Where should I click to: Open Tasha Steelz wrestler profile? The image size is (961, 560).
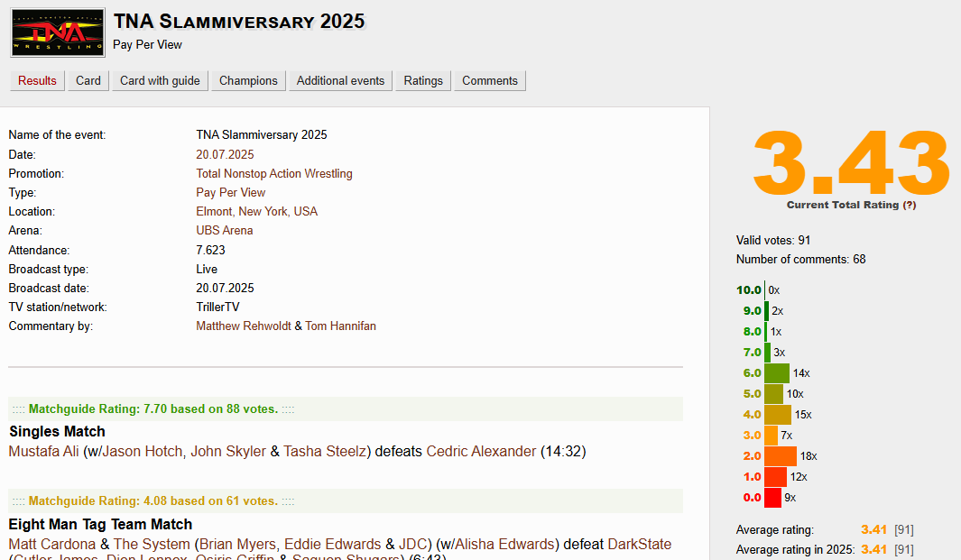click(325, 452)
